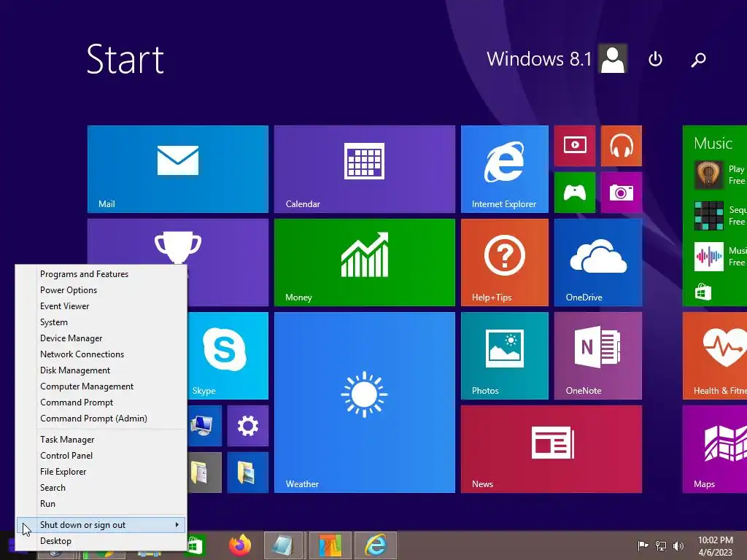Launch the Internet Explorer tile

[x=505, y=169]
